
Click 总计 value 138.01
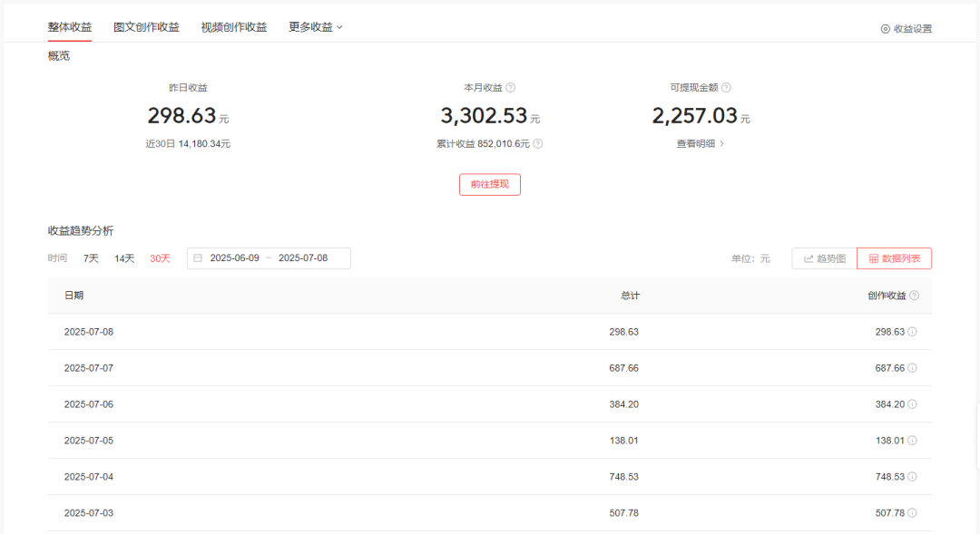623,441
